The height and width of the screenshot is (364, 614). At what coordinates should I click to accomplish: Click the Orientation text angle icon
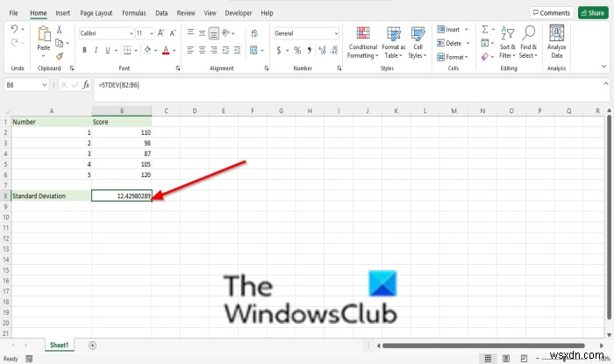click(x=226, y=32)
